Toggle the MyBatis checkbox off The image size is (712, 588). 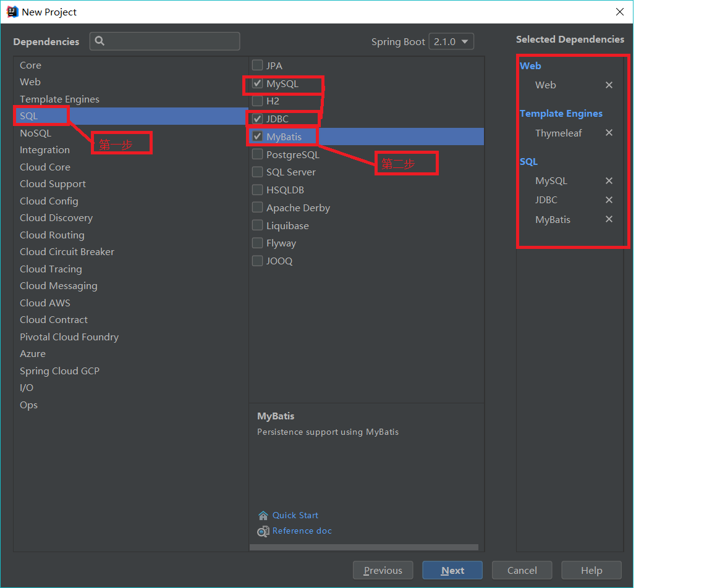pos(258,136)
